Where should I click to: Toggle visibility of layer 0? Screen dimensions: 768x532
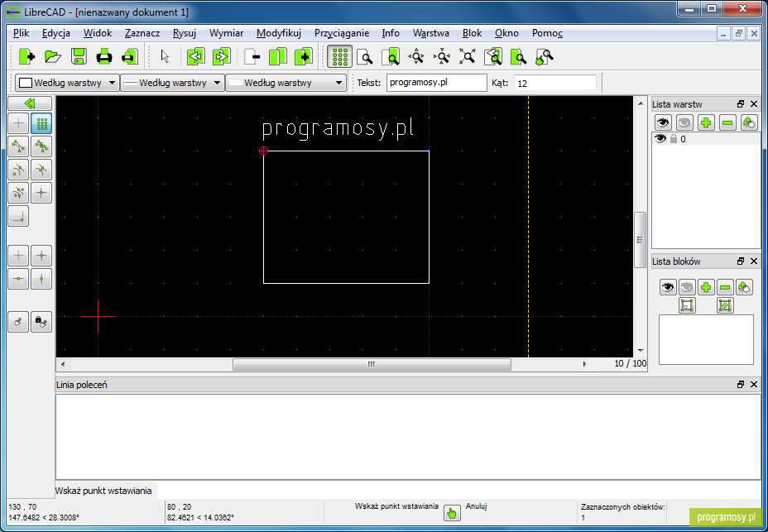[x=660, y=139]
